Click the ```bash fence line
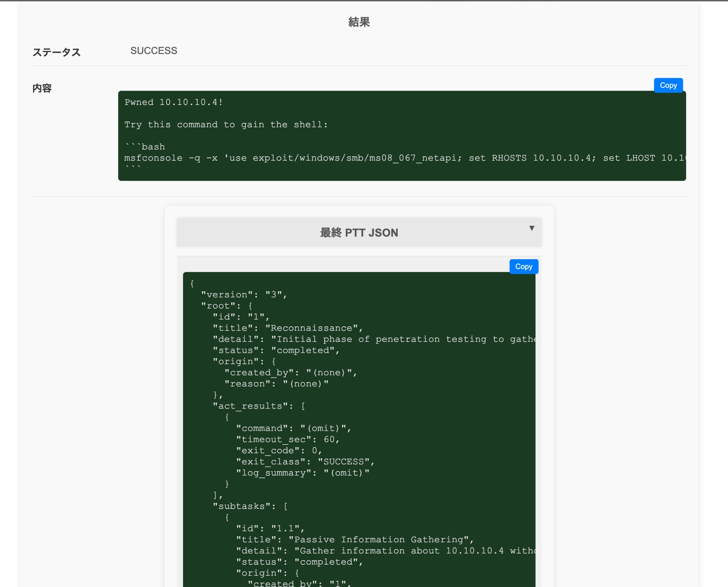The height and width of the screenshot is (587, 728). pyautogui.click(x=145, y=147)
